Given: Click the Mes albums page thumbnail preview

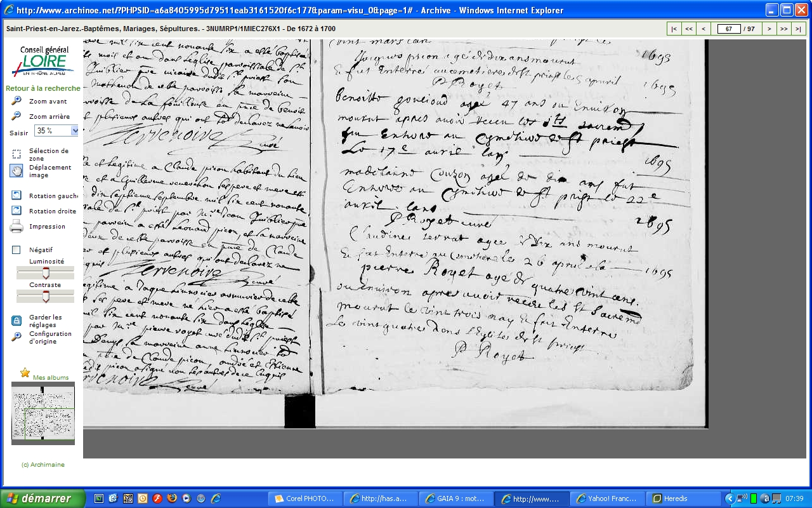Looking at the screenshot, I should point(43,413).
